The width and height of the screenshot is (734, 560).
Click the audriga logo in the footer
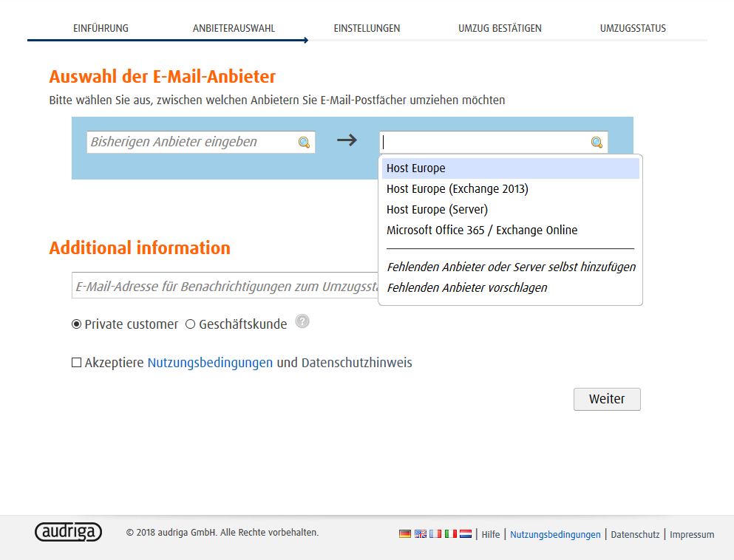pos(68,532)
